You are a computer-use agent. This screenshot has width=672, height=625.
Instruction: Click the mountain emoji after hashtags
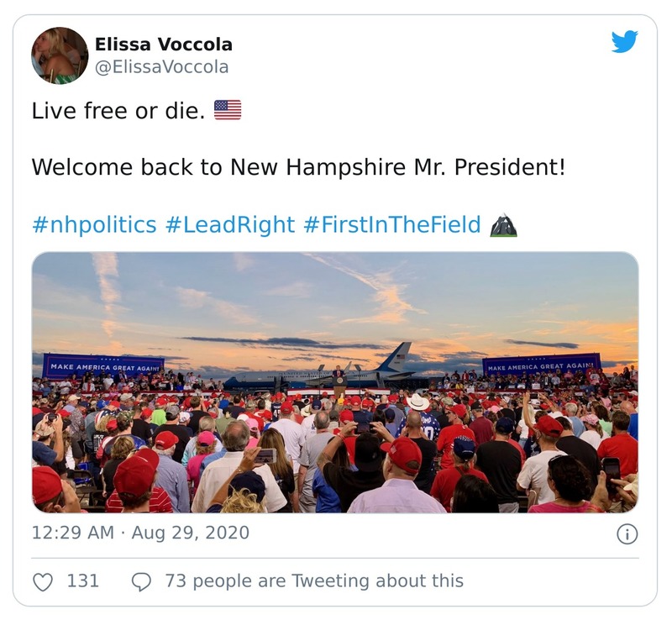[503, 225]
